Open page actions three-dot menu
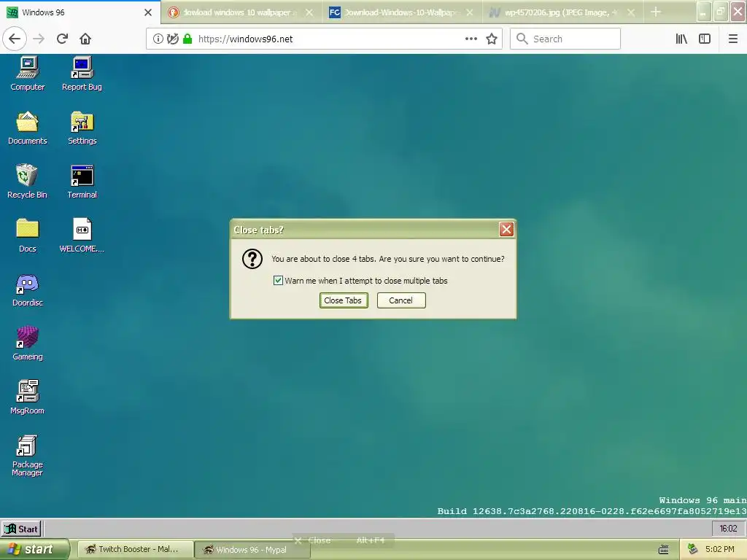The image size is (747, 560). coord(471,39)
